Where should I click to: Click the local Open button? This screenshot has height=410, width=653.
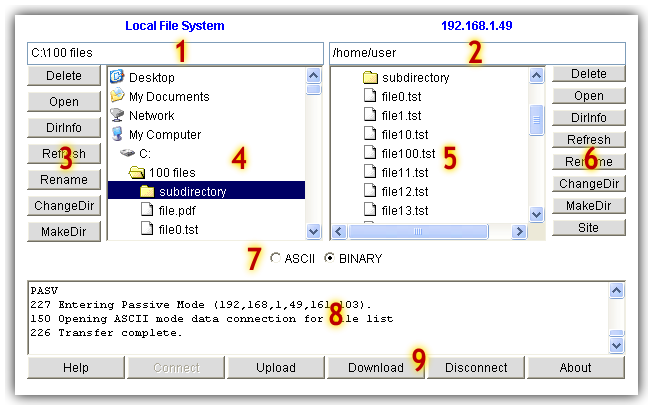(x=64, y=102)
